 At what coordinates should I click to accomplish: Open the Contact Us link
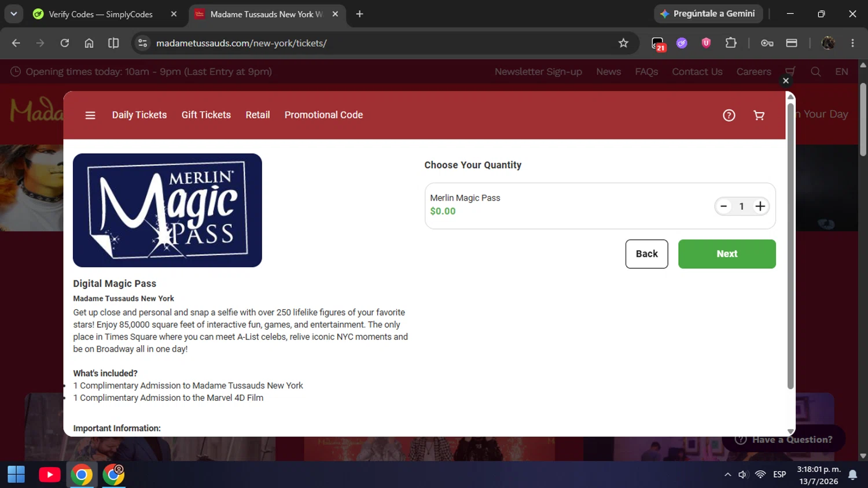click(697, 72)
